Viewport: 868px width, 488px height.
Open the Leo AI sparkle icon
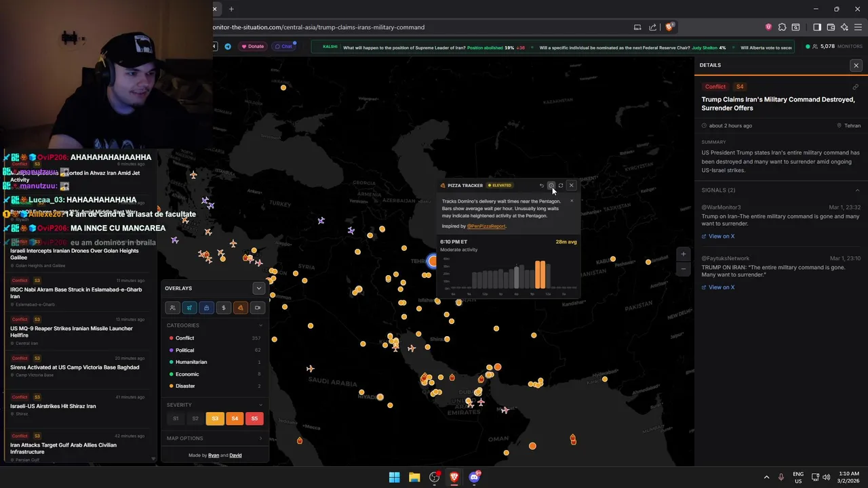click(844, 27)
